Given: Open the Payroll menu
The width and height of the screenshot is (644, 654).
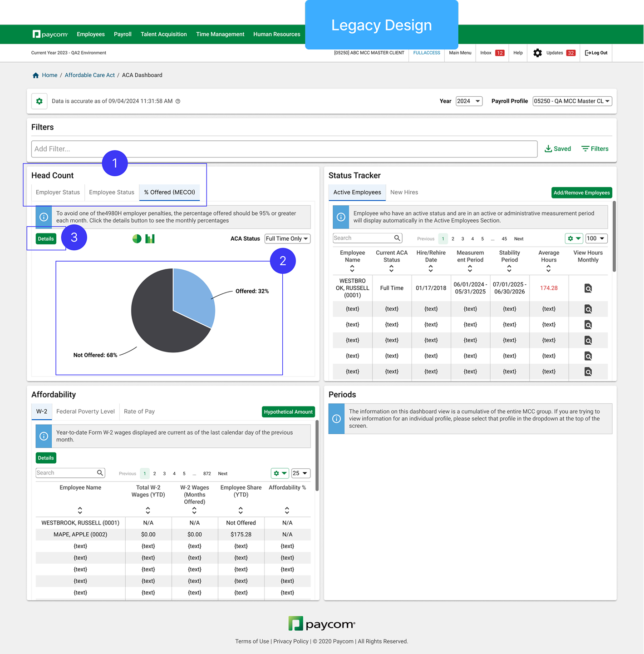Looking at the screenshot, I should [123, 35].
